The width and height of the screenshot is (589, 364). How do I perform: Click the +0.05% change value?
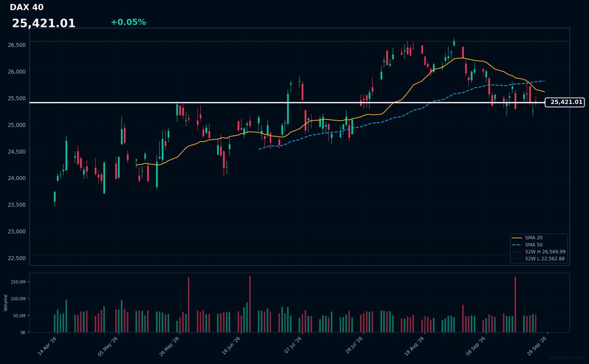click(x=128, y=22)
